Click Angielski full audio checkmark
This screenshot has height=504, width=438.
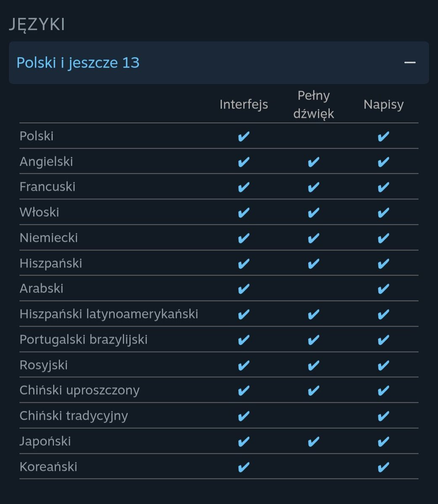(x=314, y=162)
